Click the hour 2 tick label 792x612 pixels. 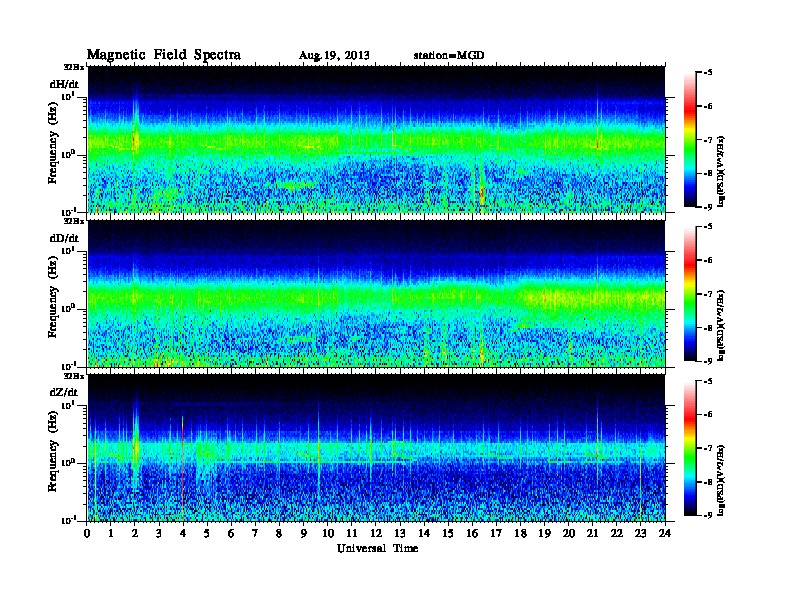pyautogui.click(x=135, y=533)
